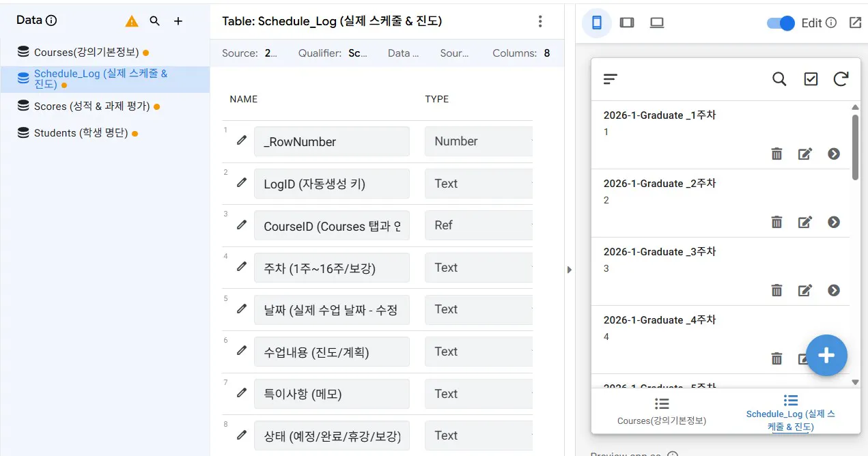The height and width of the screenshot is (456, 868).
Task: Open app preview in new tab
Action: pos(855,23)
